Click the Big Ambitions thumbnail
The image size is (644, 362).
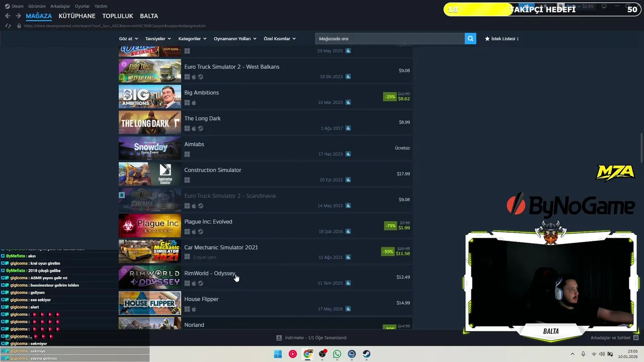pyautogui.click(x=150, y=97)
